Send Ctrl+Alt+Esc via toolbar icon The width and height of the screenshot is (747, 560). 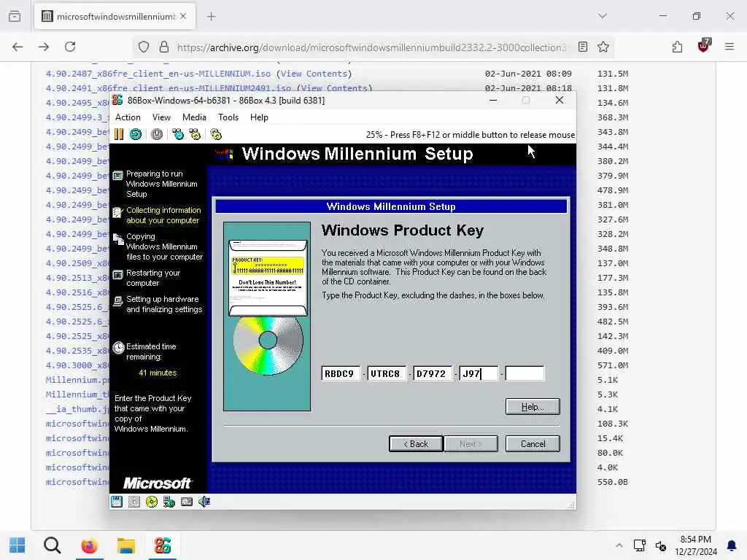click(x=195, y=134)
